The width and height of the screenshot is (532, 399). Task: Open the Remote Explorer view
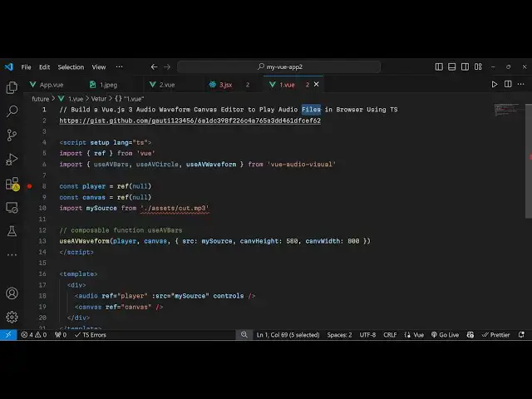pos(12,207)
